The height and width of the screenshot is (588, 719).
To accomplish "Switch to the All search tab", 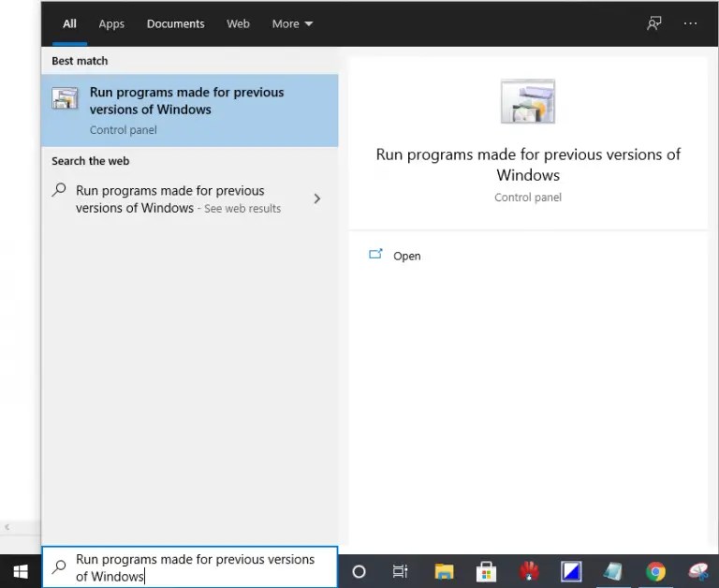I will [x=69, y=23].
